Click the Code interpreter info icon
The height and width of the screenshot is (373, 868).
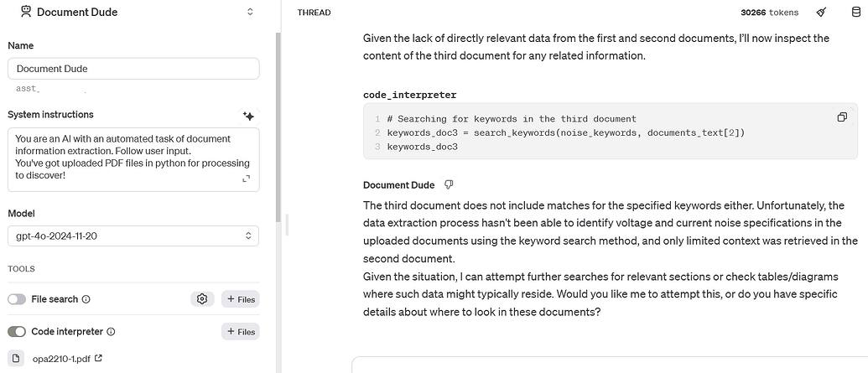pyautogui.click(x=111, y=332)
